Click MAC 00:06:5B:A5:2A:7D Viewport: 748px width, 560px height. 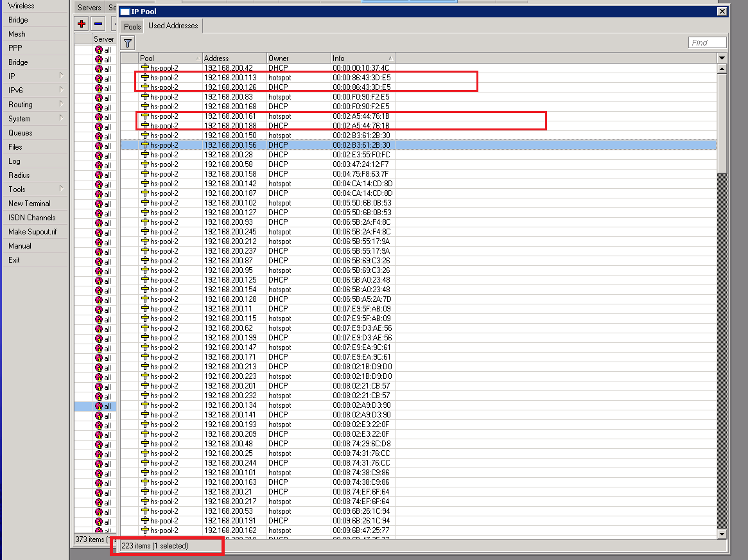(362, 299)
